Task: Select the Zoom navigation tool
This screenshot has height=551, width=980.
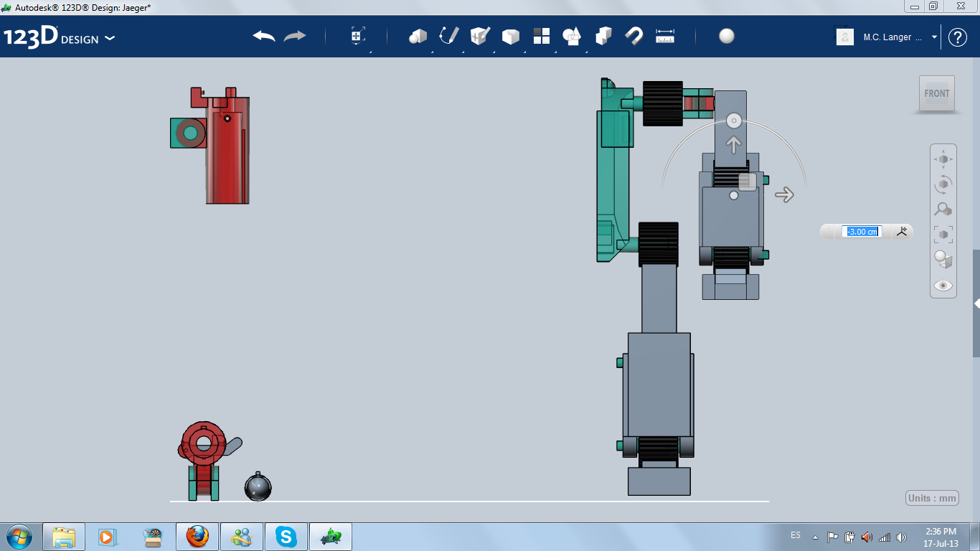Action: pyautogui.click(x=943, y=209)
